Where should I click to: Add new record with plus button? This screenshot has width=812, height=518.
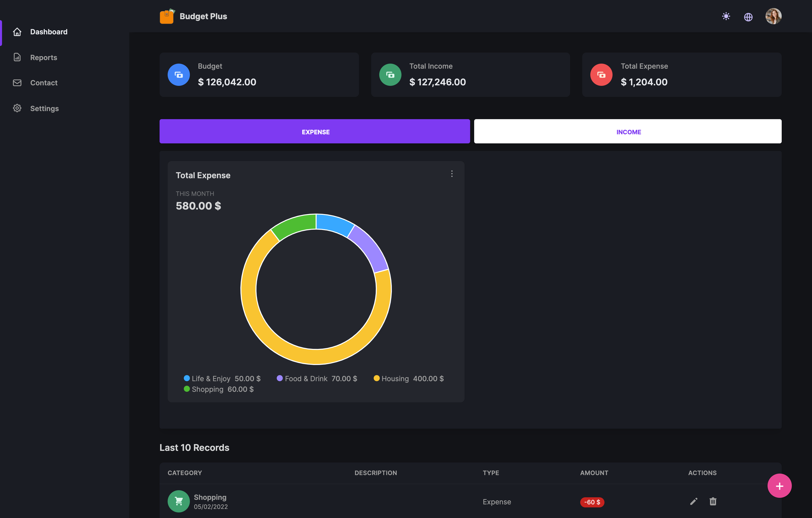[x=779, y=486]
